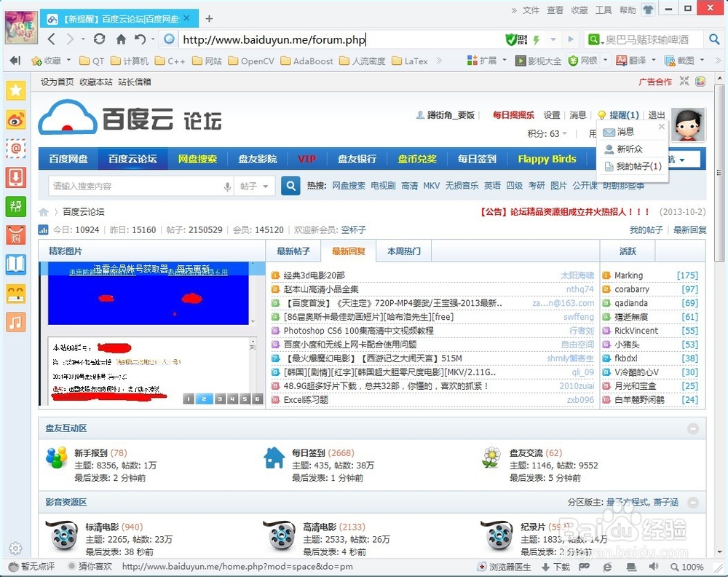Open the green 帮 helper icon in sidebar
Screen dimensions: 728x577
click(16, 206)
